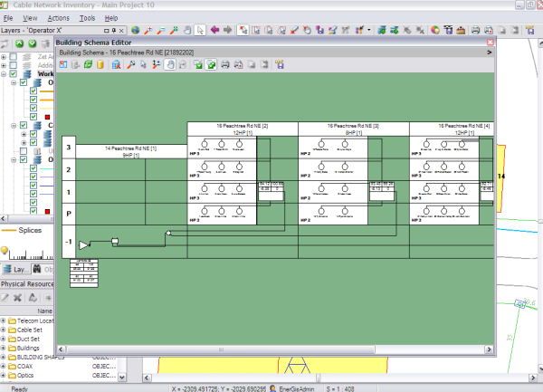Click the color wheel icon in main toolbar
Viewport: 543px width, 392px height.
click(435, 30)
